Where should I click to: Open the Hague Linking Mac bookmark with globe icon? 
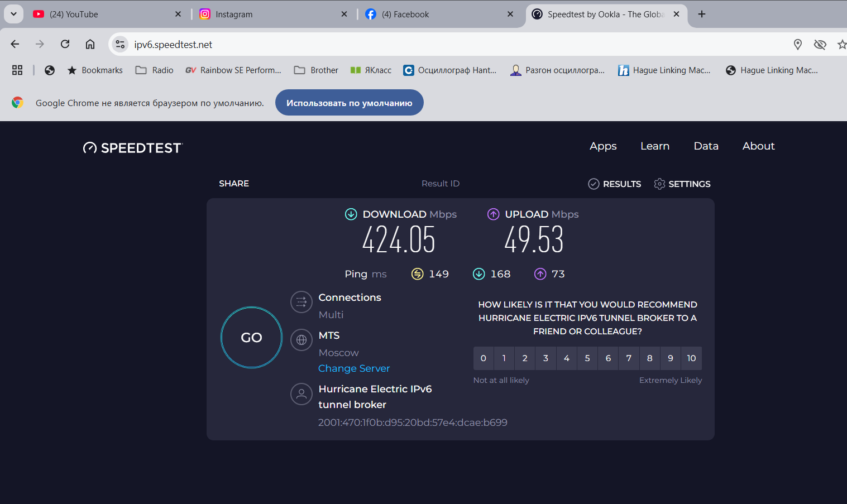(x=772, y=70)
